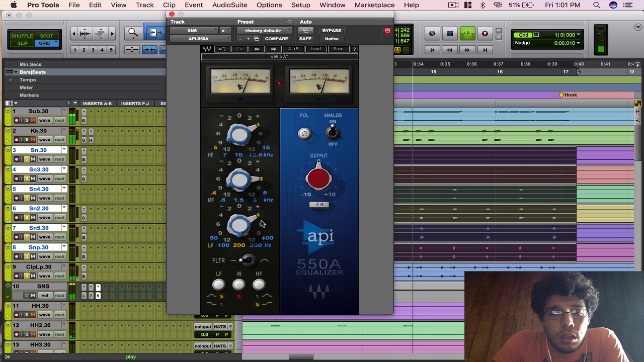The width and height of the screenshot is (644, 362).
Task: Click the red target button in plugin header
Action: [x=387, y=31]
